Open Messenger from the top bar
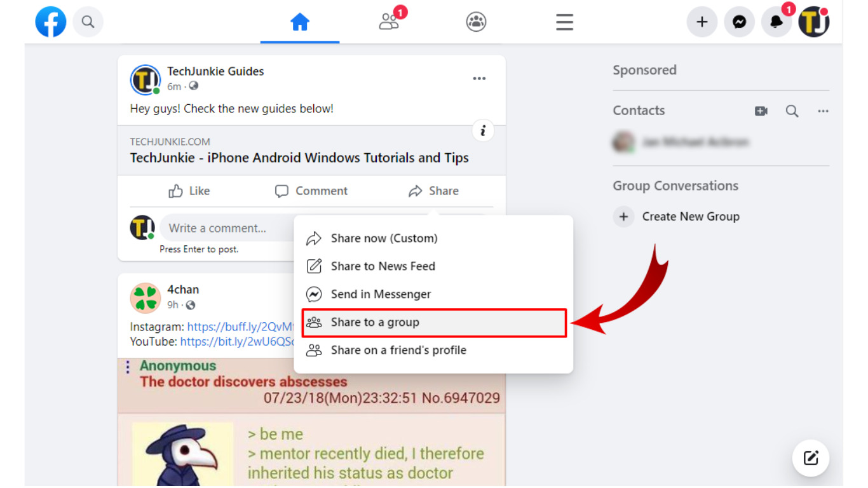 coord(740,22)
